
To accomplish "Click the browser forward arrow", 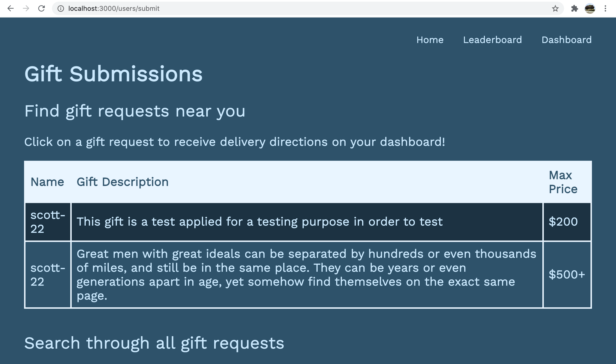I will pos(26,9).
